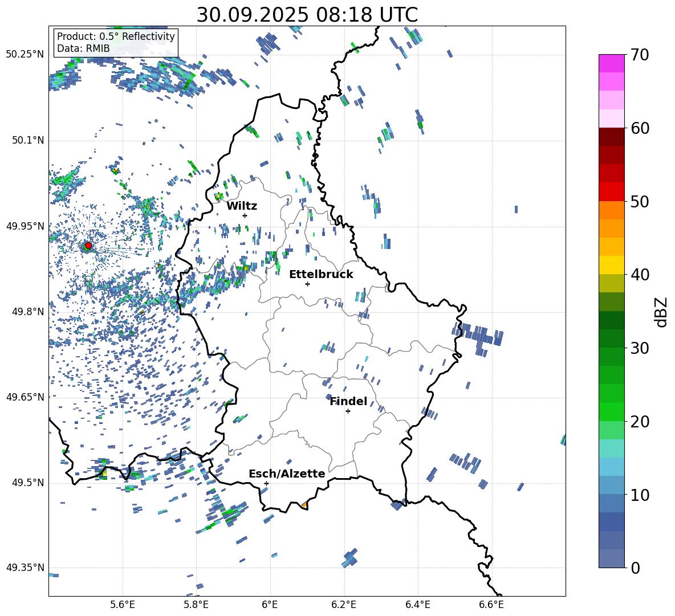Click the Ettelbruck city label
The height and width of the screenshot is (616, 675).
tap(321, 275)
